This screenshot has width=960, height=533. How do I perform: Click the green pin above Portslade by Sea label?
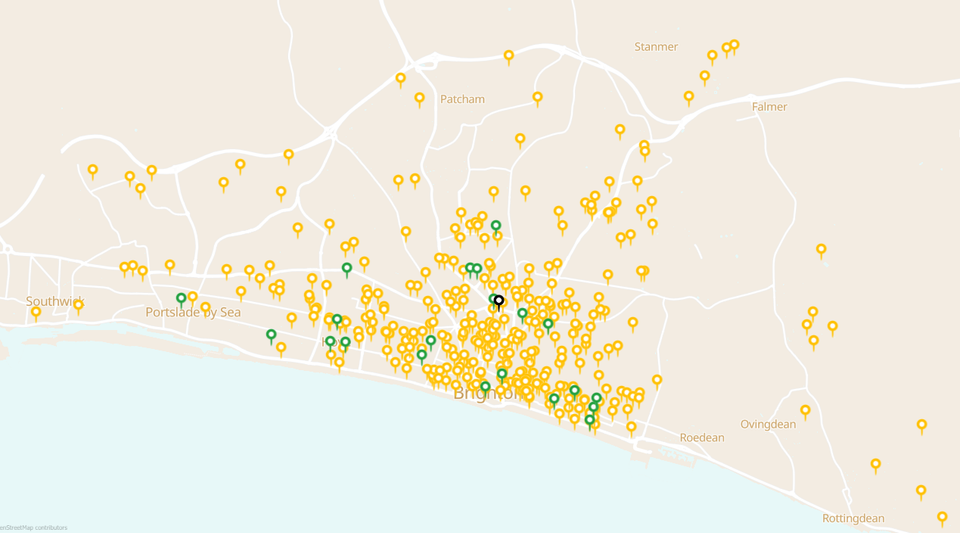(x=181, y=300)
